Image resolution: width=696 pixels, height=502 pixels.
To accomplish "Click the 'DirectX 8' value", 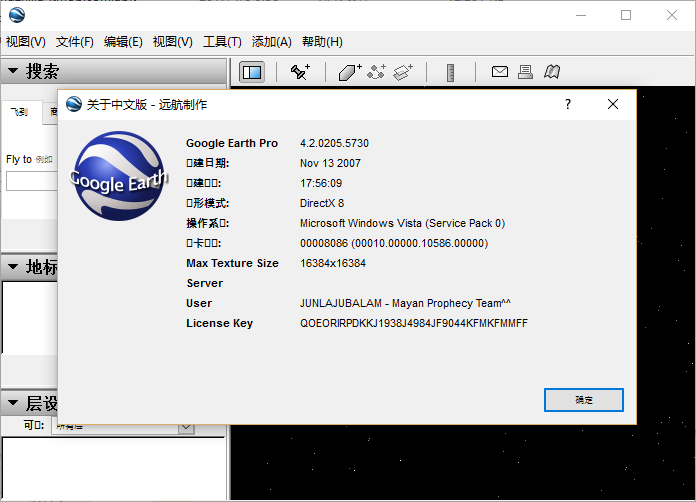I will click(x=322, y=203).
